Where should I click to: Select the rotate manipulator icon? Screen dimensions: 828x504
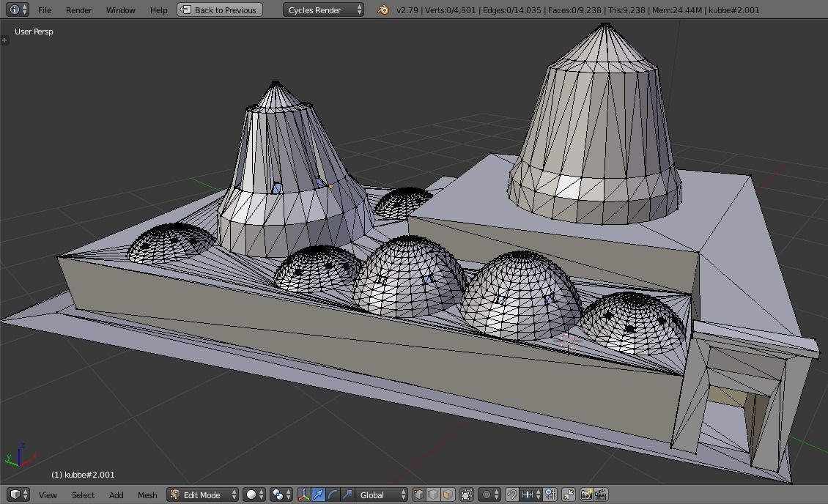pyautogui.click(x=332, y=494)
